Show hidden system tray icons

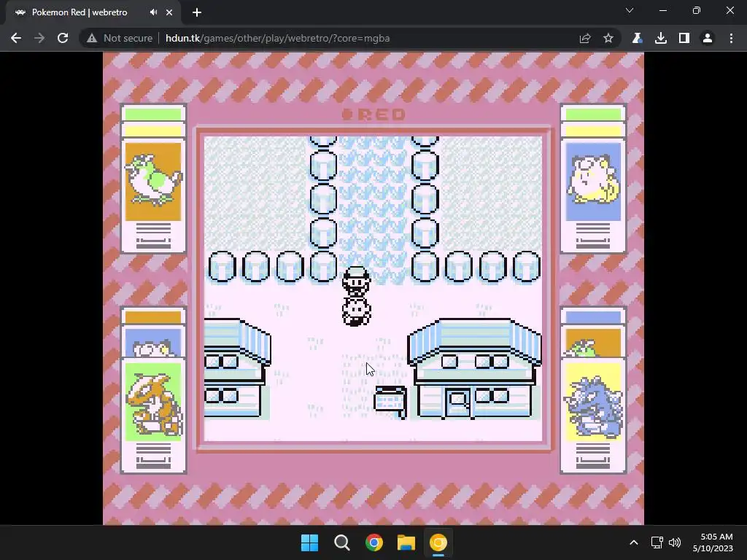point(634,542)
